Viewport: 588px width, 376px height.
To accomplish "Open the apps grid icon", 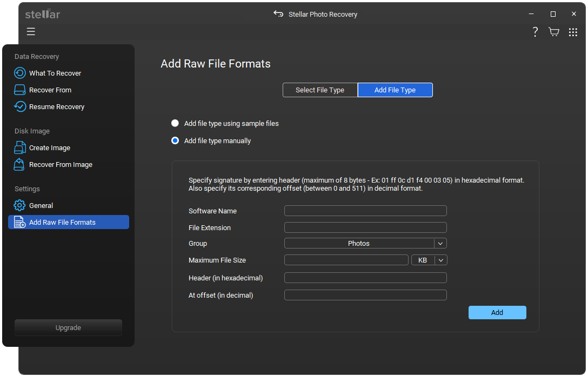I will (x=573, y=32).
